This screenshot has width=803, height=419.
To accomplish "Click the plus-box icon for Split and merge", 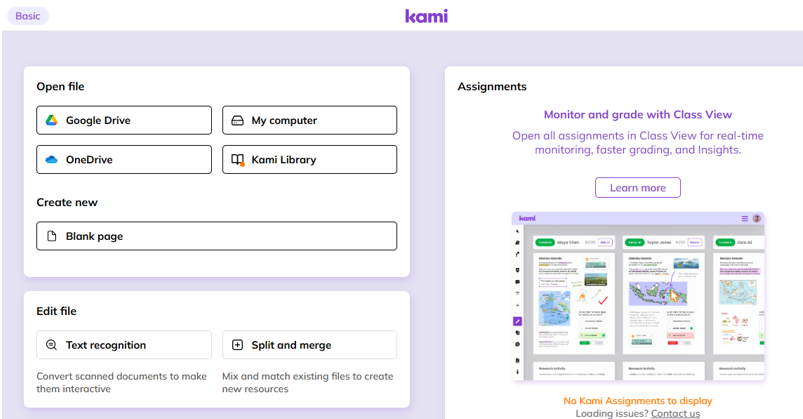I will tap(238, 345).
